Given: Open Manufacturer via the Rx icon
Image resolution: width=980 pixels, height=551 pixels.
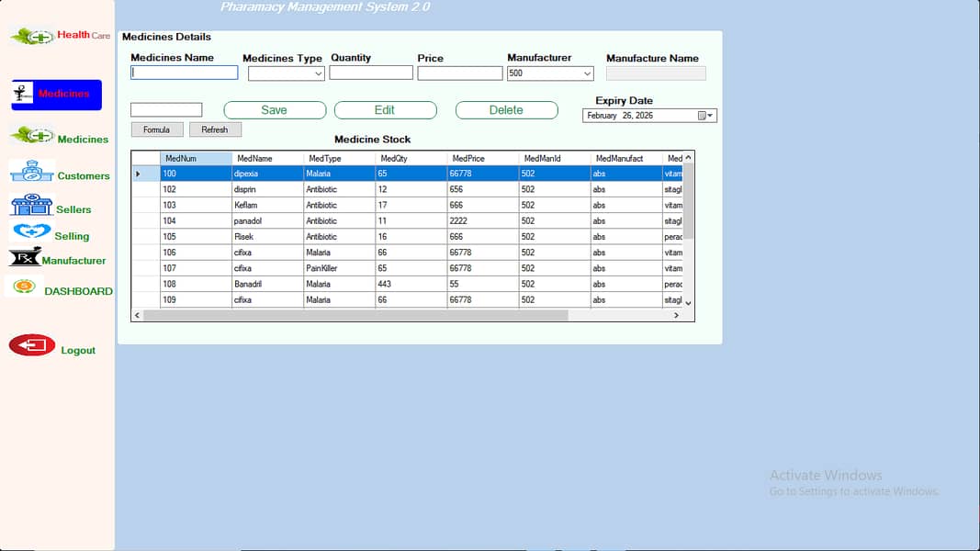Looking at the screenshot, I should pos(25,257).
